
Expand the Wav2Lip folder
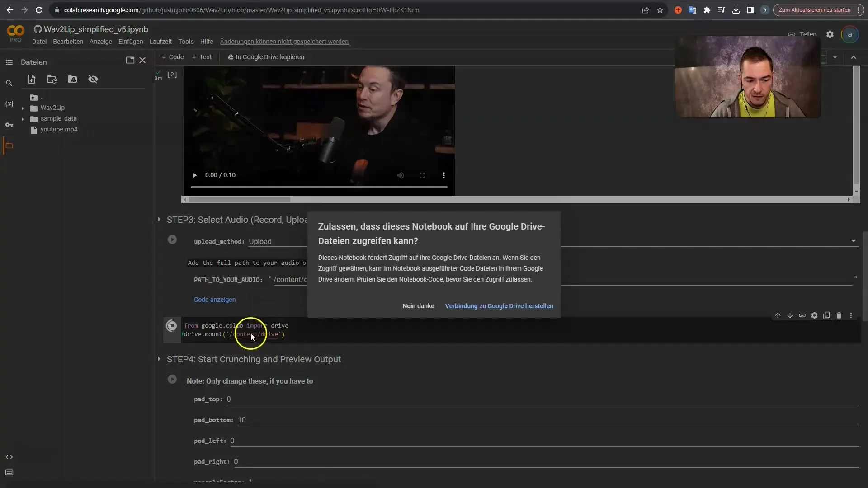23,108
